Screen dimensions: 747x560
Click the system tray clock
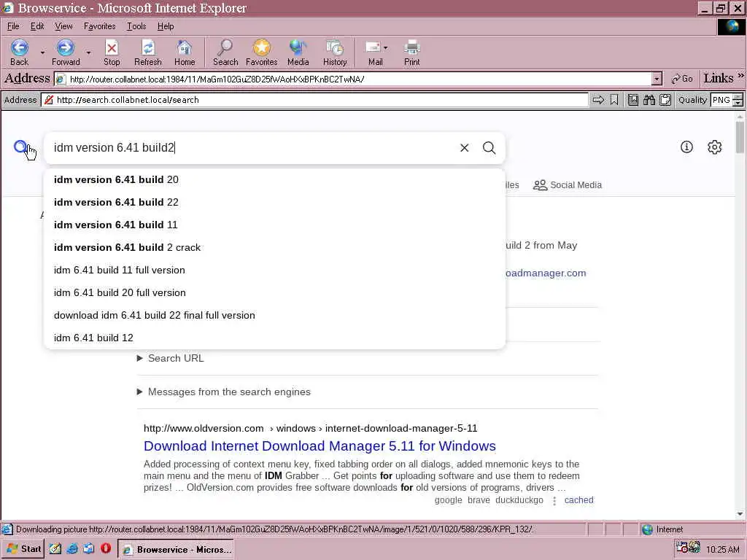point(723,549)
